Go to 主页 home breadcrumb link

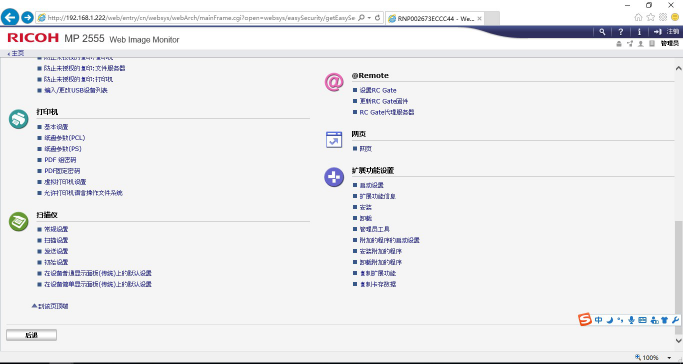[16, 53]
